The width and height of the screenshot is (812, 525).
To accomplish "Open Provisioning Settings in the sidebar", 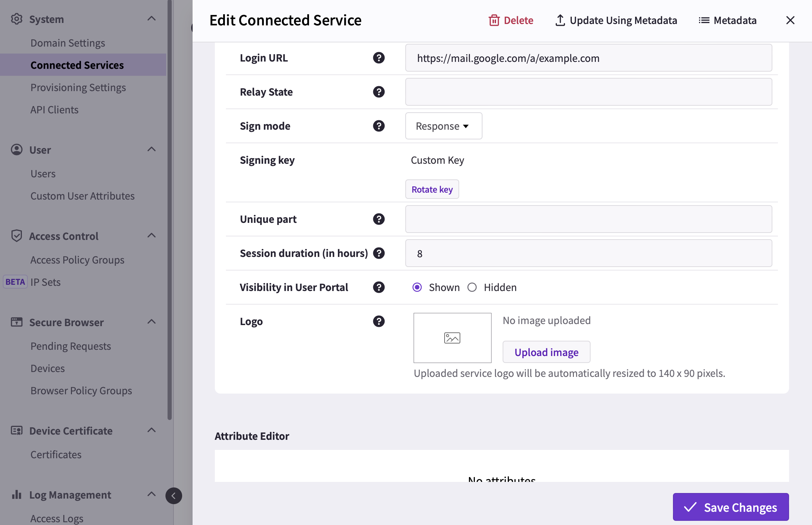I will [78, 87].
